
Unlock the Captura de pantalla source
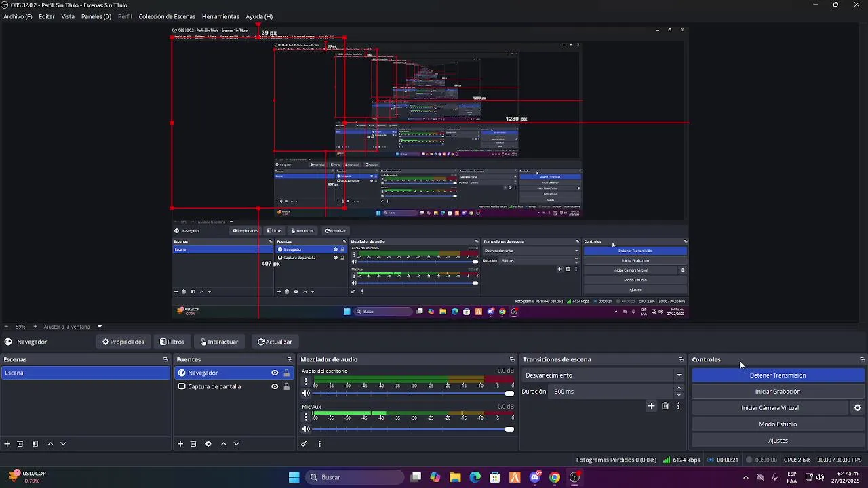(286, 386)
